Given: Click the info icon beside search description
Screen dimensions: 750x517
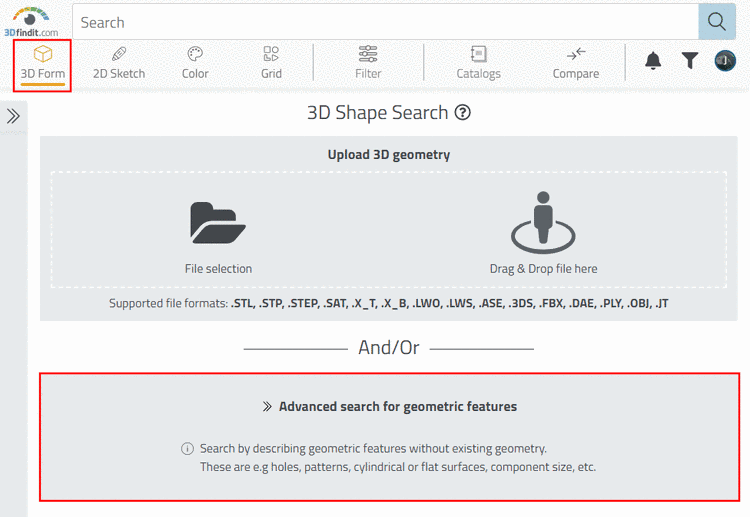Looking at the screenshot, I should coord(187,449).
